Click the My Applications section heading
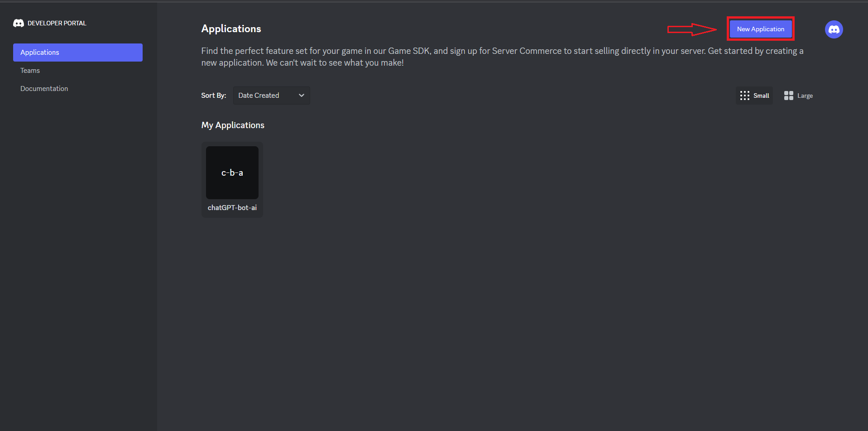This screenshot has height=431, width=868. point(232,125)
